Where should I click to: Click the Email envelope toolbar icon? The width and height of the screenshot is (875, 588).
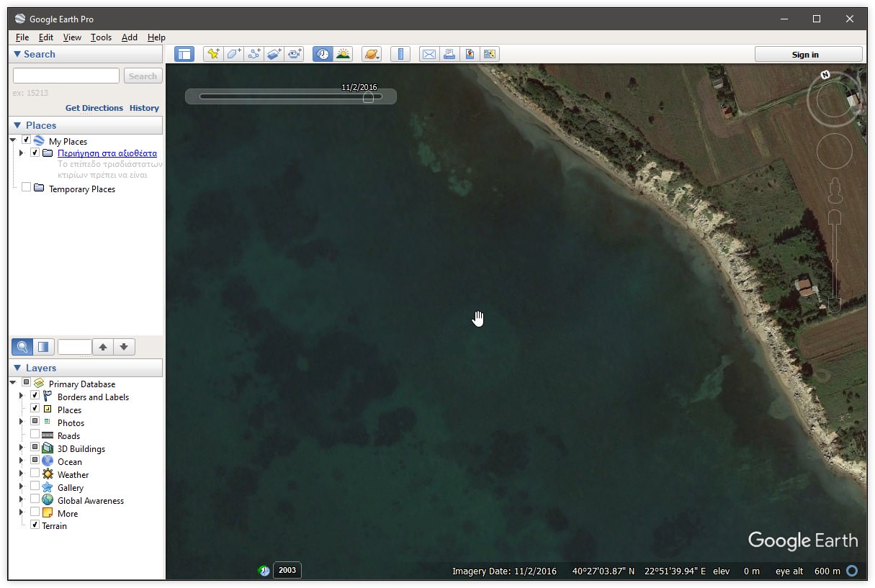(429, 54)
